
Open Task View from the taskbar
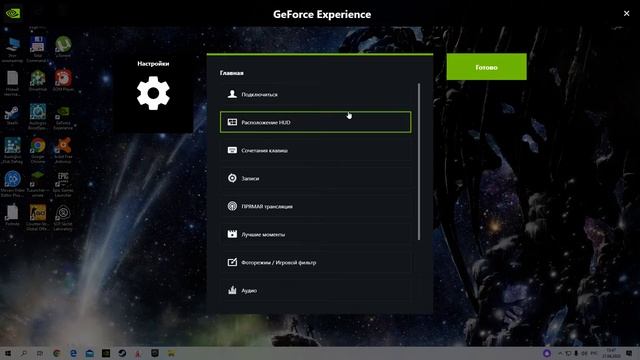(x=40, y=353)
